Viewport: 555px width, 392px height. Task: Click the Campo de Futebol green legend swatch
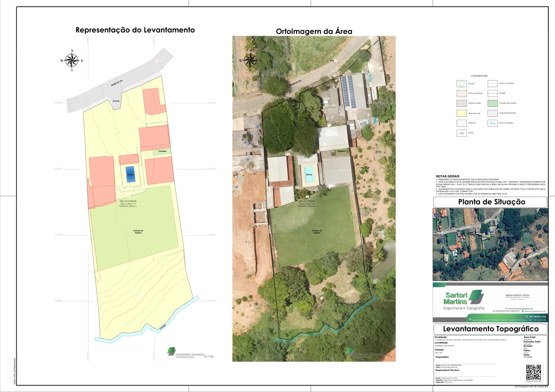492,103
